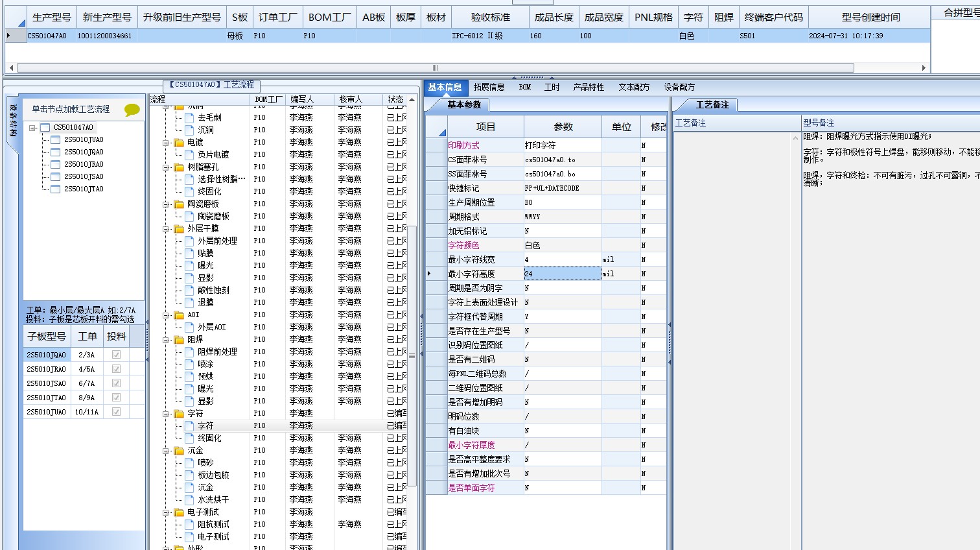Toggle 投料 checkbox for 2S5010JSA0
980x550 pixels.
[117, 383]
